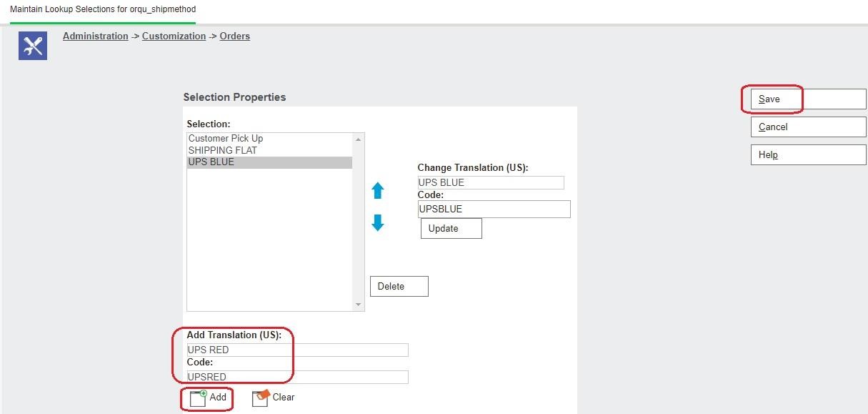Click the Add icon with green plus
This screenshot has width=868, height=414.
(198, 398)
